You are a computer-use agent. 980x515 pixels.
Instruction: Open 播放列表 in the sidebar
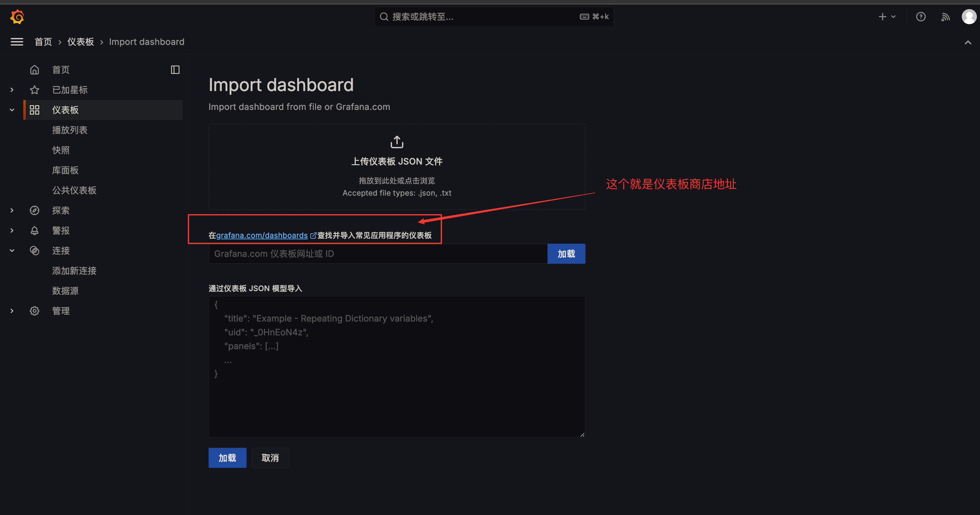(70, 130)
